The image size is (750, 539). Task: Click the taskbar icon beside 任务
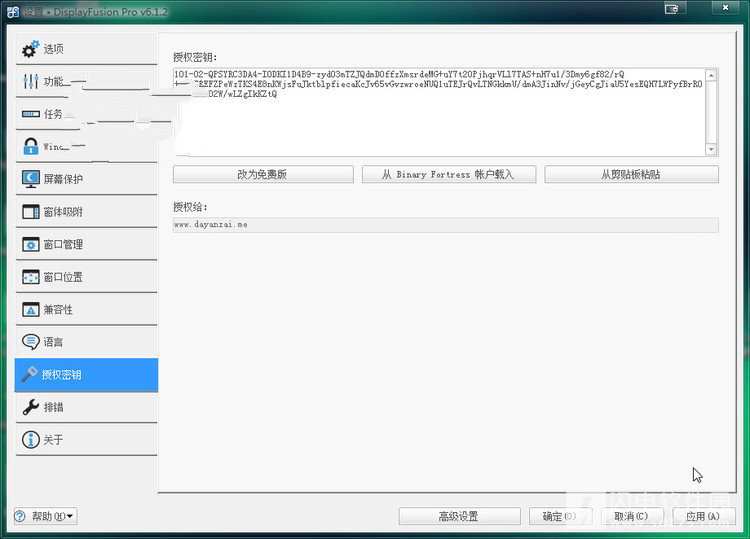coord(31,114)
